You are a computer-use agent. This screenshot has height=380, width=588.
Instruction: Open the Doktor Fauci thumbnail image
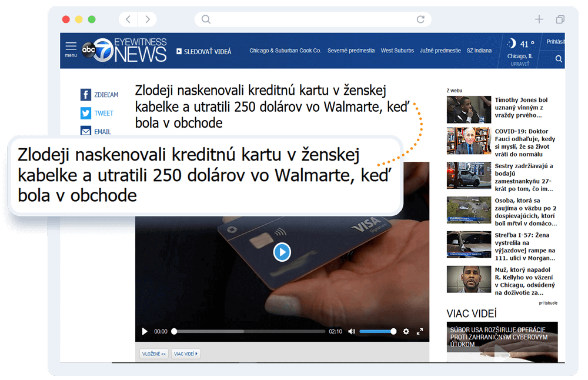469,141
